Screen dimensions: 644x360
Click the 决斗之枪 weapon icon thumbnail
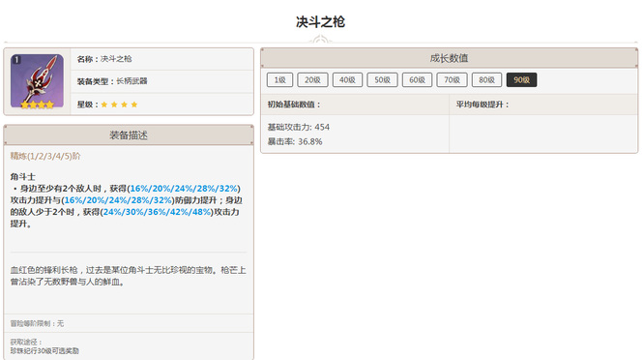coord(37,81)
